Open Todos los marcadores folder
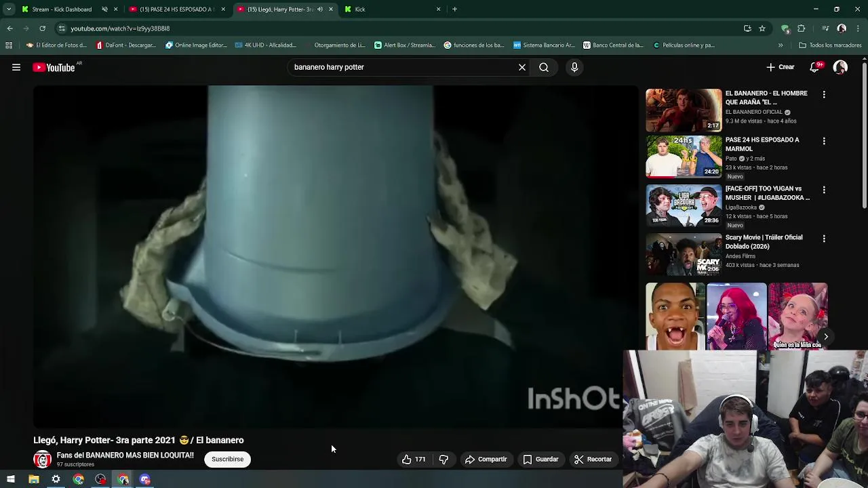The height and width of the screenshot is (488, 868). click(x=830, y=45)
